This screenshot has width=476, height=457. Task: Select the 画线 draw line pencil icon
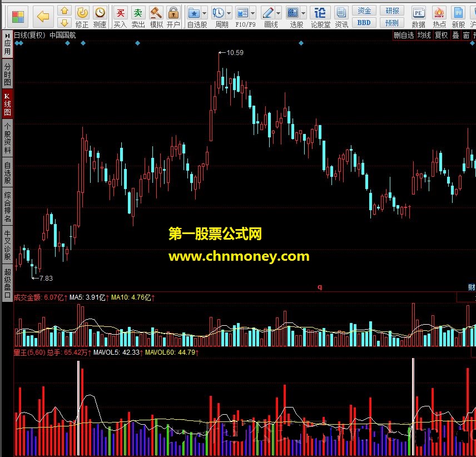coord(268,13)
